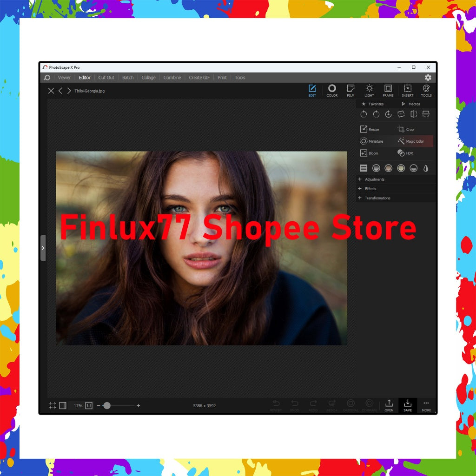Expand the Adjustments section
476x476 pixels.
(374, 179)
